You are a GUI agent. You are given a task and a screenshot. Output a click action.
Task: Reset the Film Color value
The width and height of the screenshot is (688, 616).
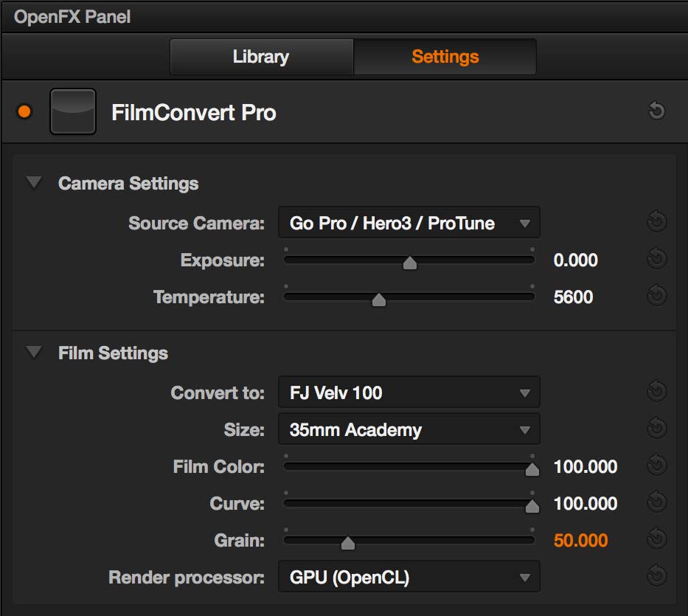657,465
